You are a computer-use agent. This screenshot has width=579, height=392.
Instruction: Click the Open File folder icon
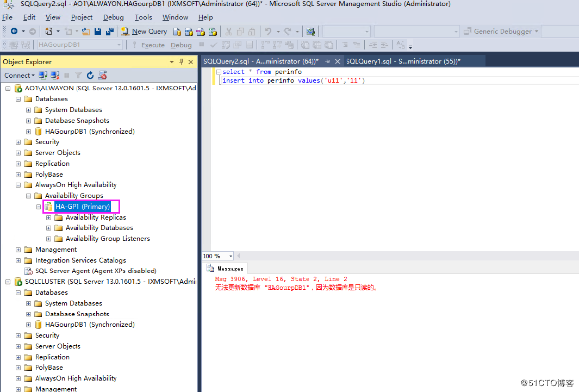click(86, 32)
